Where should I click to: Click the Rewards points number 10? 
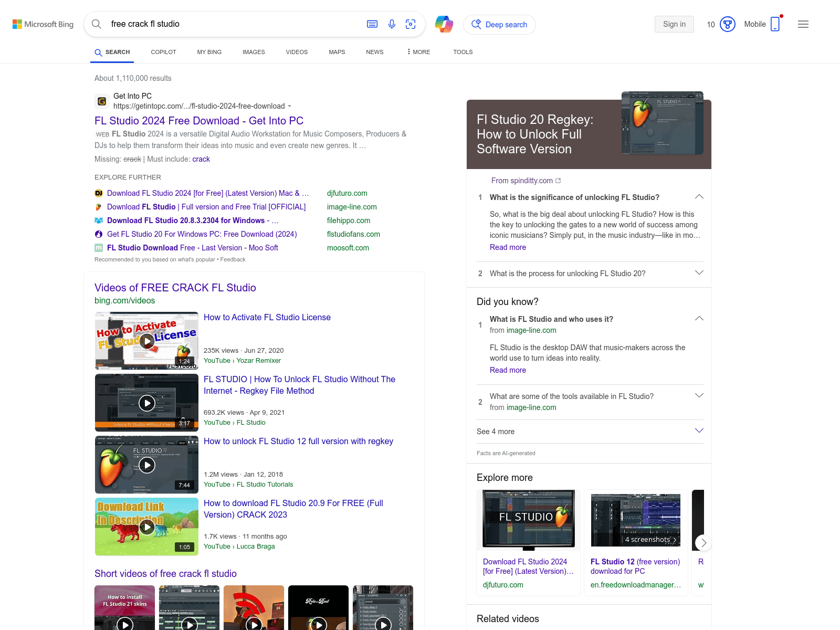coord(711,24)
